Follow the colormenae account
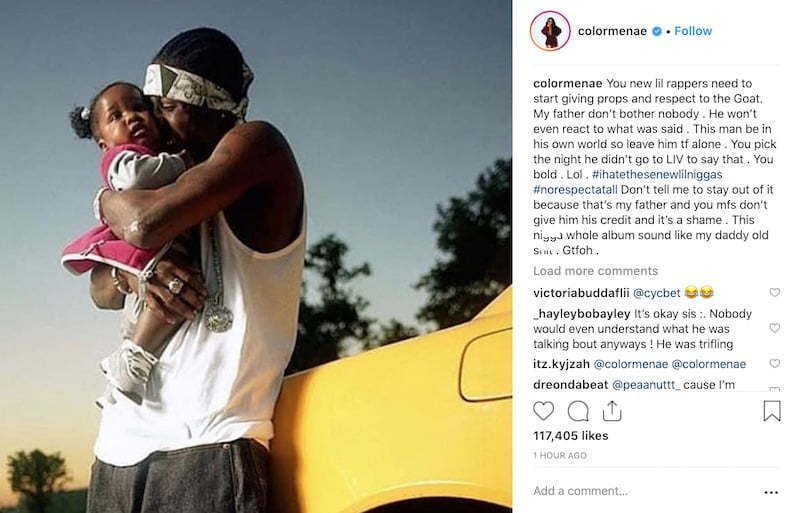The height and width of the screenshot is (513, 800). pyautogui.click(x=693, y=31)
